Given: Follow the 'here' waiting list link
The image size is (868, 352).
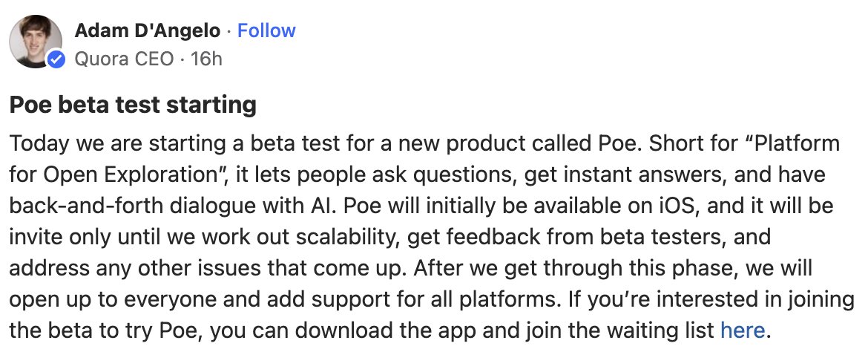Looking at the screenshot, I should 743,330.
